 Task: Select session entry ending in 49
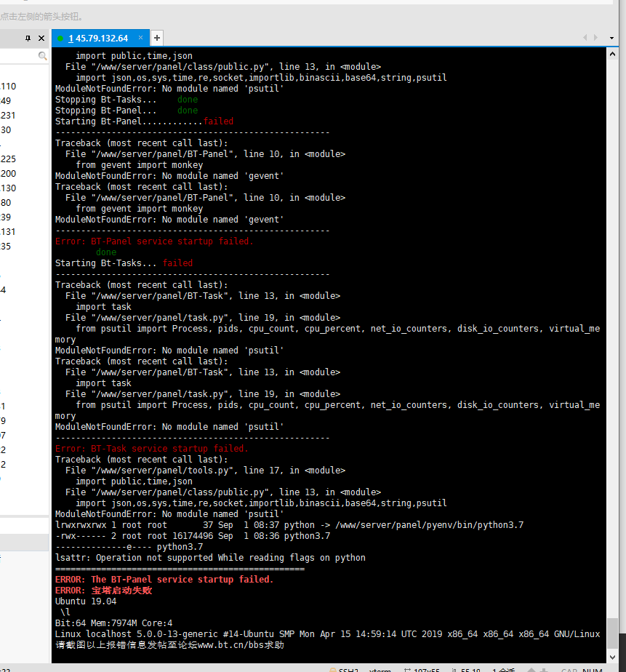pyautogui.click(x=6, y=100)
